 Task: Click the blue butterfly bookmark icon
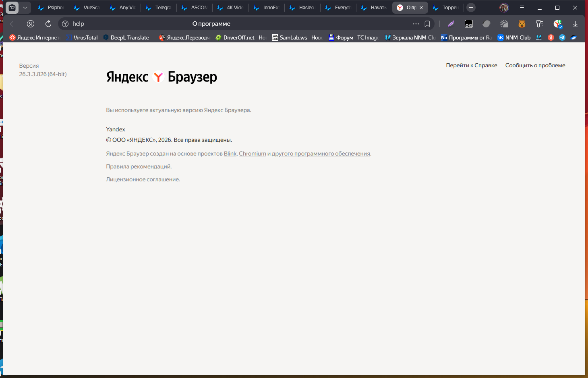[x=539, y=37]
